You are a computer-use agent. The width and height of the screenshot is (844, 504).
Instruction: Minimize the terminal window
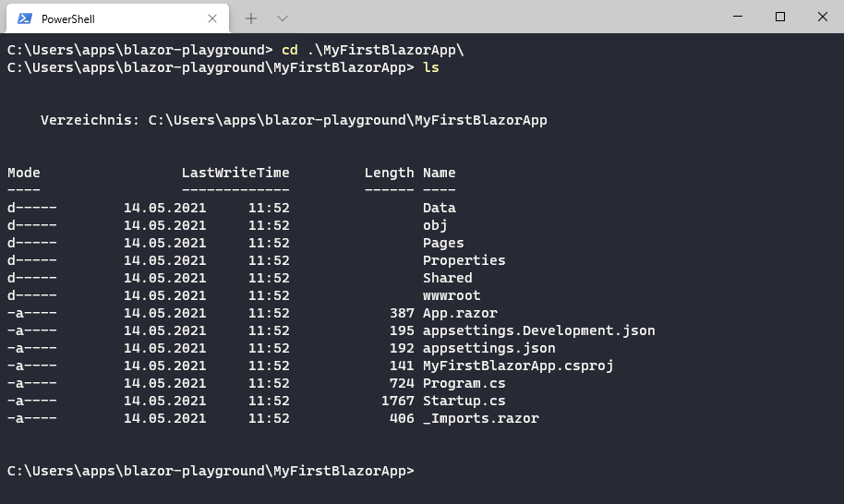738,17
